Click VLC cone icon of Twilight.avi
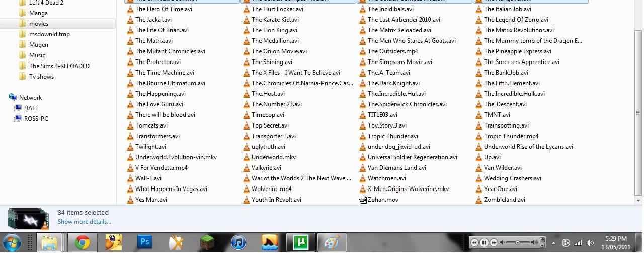This screenshot has width=644, height=253. coord(130,147)
